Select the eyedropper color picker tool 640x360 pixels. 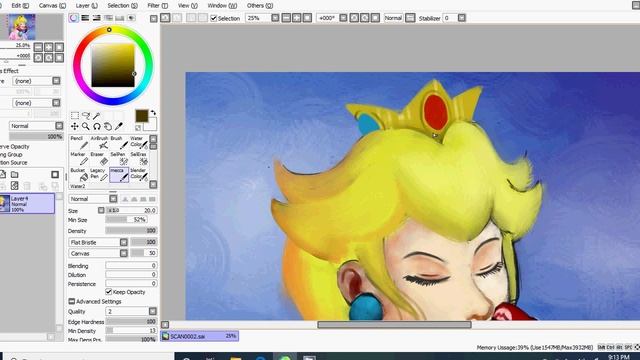point(119,127)
